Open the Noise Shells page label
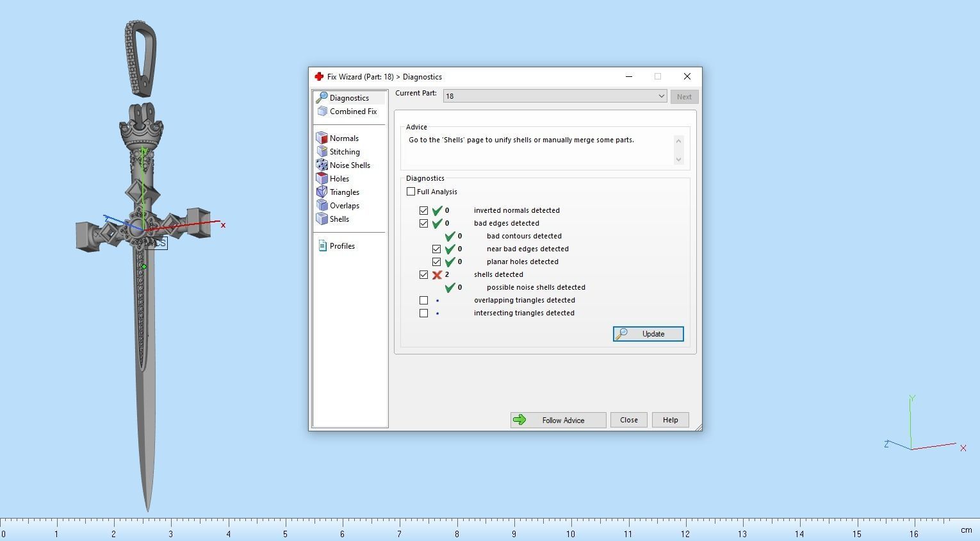 350,165
